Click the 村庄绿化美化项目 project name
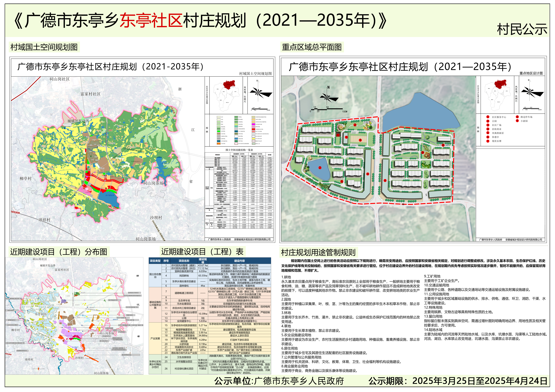The width and height of the screenshot is (555, 392). (x=184, y=369)
